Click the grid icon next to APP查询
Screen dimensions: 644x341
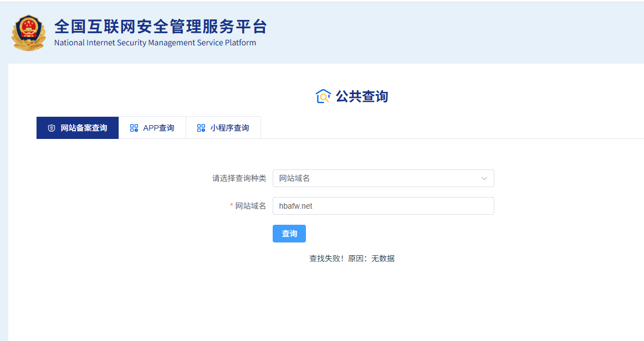(134, 128)
